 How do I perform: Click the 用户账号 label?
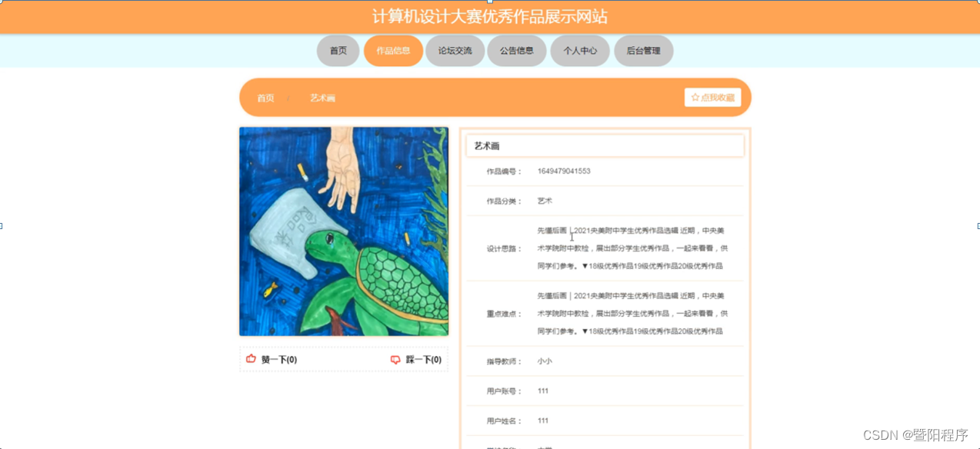(505, 391)
